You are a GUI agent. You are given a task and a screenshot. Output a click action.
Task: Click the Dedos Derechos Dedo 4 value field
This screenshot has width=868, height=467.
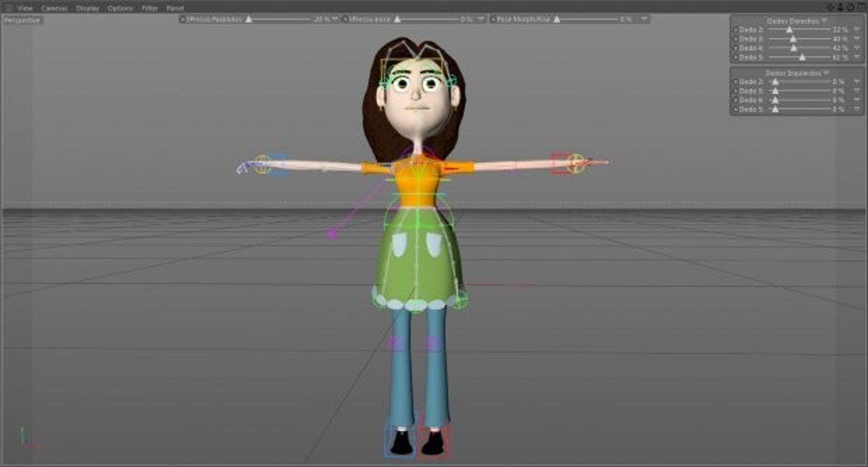[840, 48]
